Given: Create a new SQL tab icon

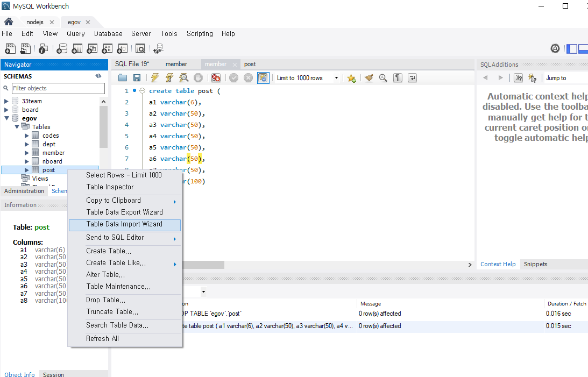Looking at the screenshot, I should (10, 48).
